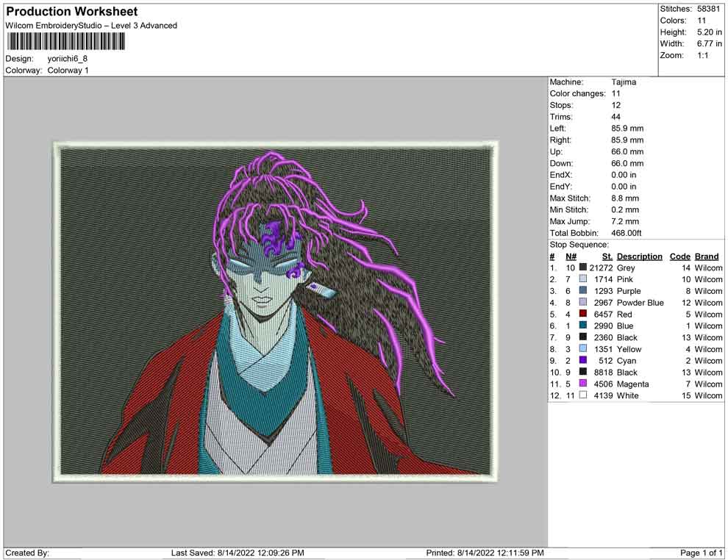Click the Production Worksheet title
Screen dimensions: 728x560
click(71, 12)
